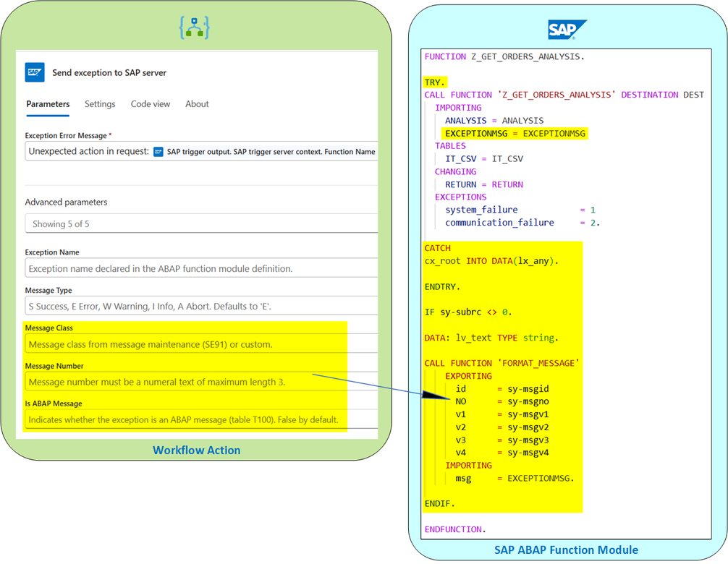Click the 'IMPORTING' keyword under the first CALL FUNCTION
This screenshot has height=564, width=728.
458,108
